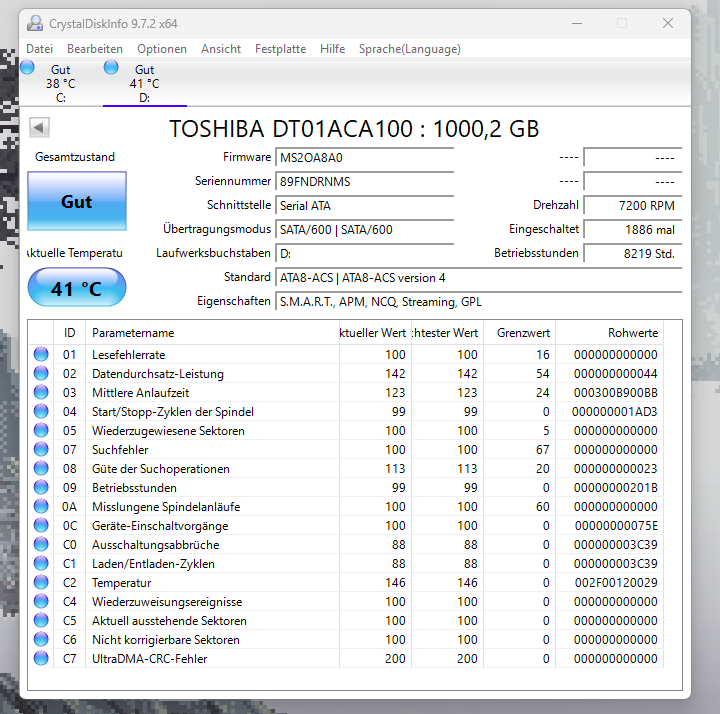Click status orb for Betriebsstunden attribute row
720x714 pixels.
click(x=41, y=487)
